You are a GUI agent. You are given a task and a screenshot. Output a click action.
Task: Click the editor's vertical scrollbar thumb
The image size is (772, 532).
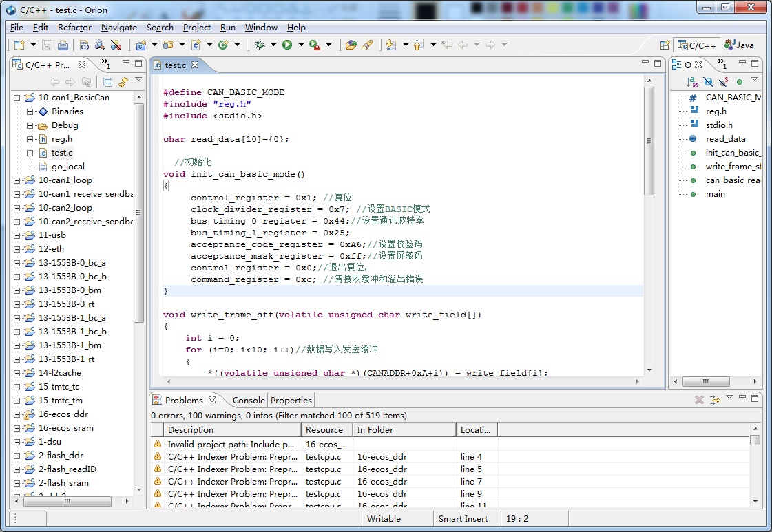pos(648,141)
